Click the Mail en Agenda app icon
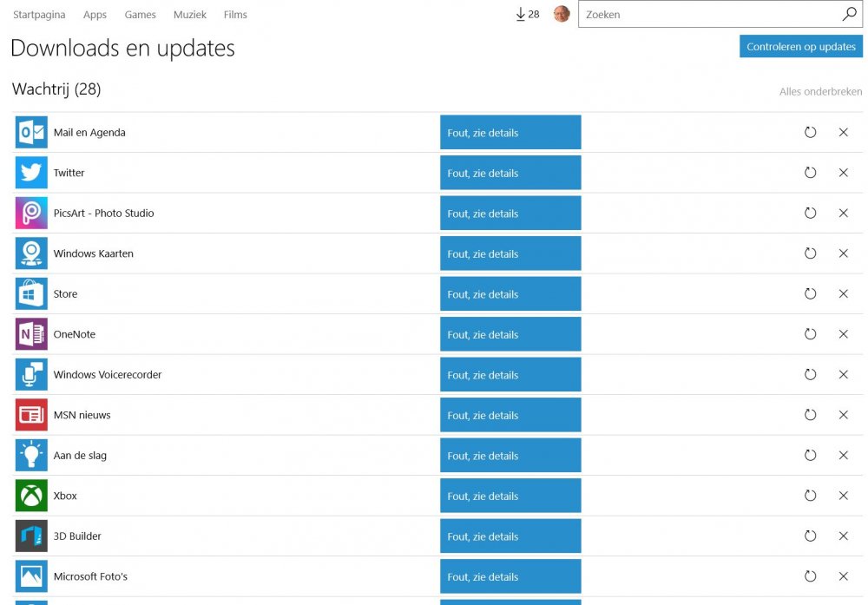This screenshot has height=605, width=868. (x=31, y=132)
